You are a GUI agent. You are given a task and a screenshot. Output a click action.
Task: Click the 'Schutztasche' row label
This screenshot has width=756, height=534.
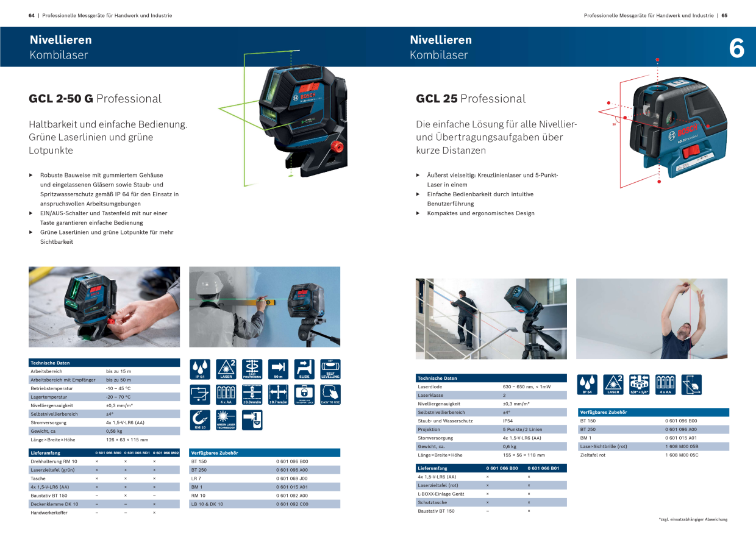coord(432,502)
